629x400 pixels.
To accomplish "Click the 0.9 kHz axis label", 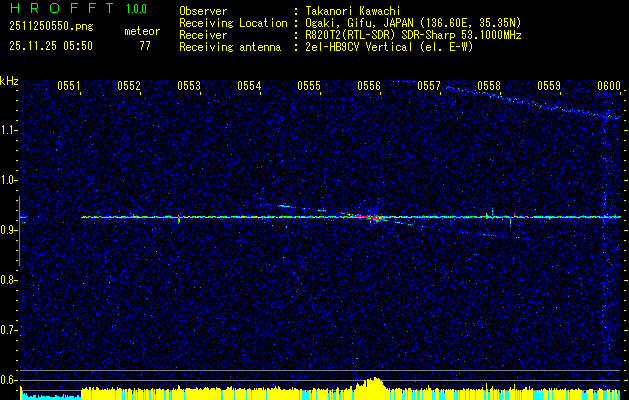I will pos(8,230).
